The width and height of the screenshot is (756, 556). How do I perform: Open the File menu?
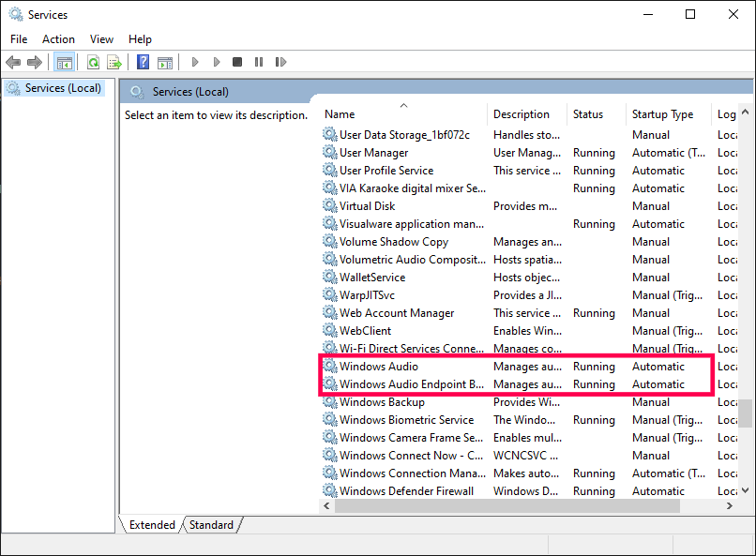click(19, 39)
